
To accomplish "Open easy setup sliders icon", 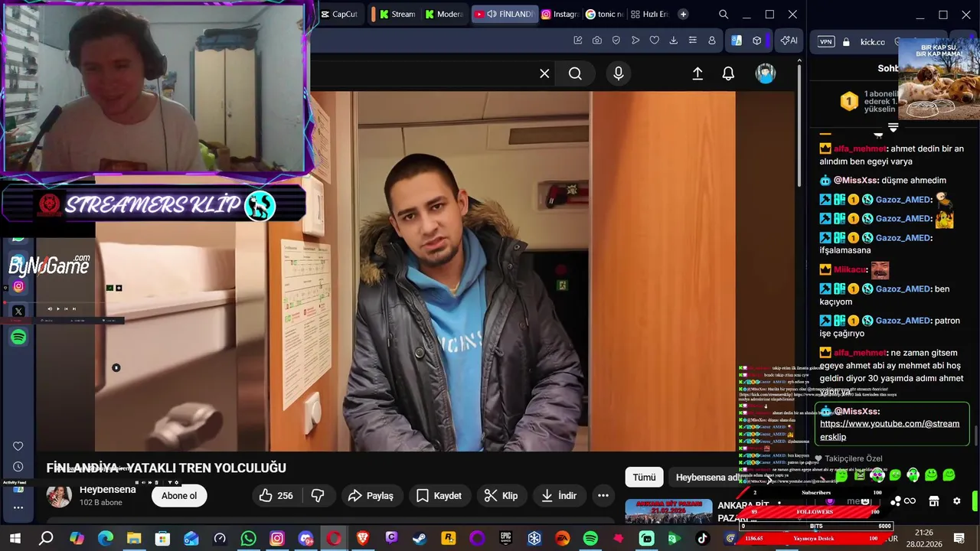I will (693, 41).
